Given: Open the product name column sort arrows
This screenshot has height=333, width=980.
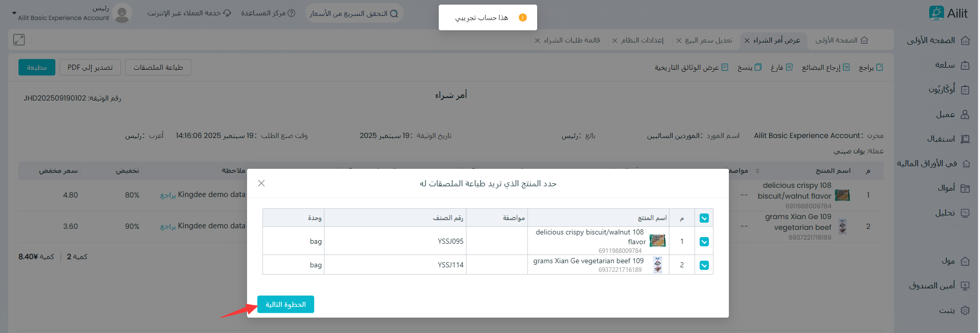Looking at the screenshot, I should click(x=757, y=171).
